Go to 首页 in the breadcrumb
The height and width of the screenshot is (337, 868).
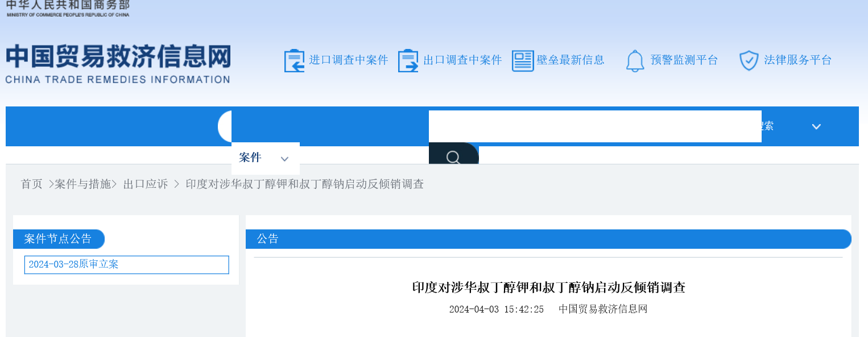pyautogui.click(x=32, y=184)
